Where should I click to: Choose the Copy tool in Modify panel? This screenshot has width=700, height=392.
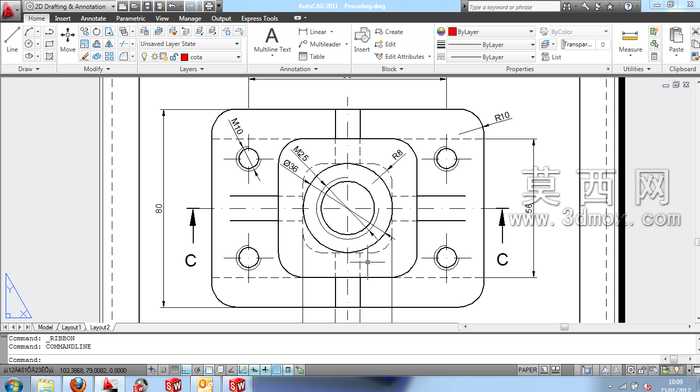(84, 31)
